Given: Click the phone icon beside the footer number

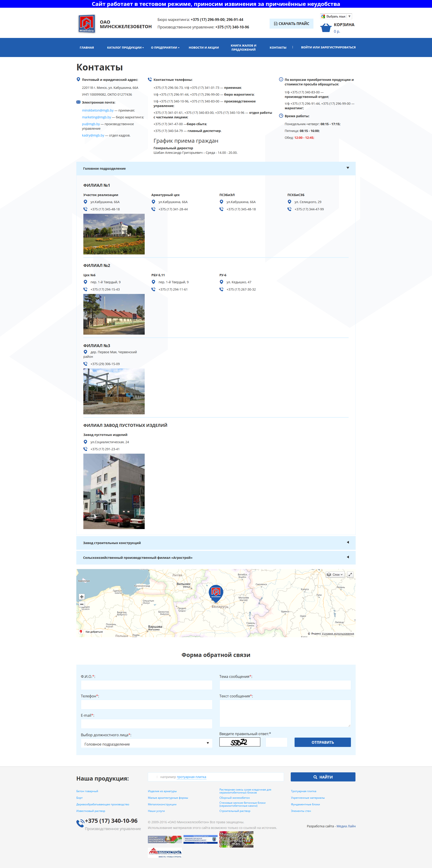Looking at the screenshot, I should 80,823.
